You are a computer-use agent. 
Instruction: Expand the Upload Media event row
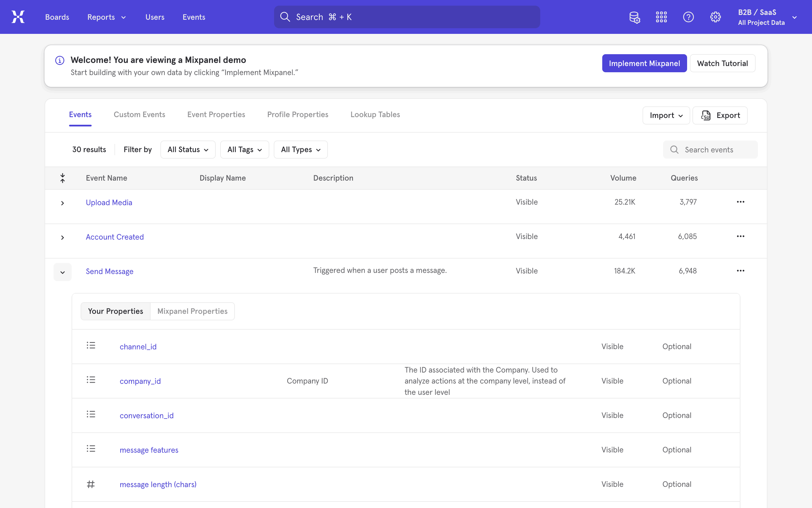(62, 203)
